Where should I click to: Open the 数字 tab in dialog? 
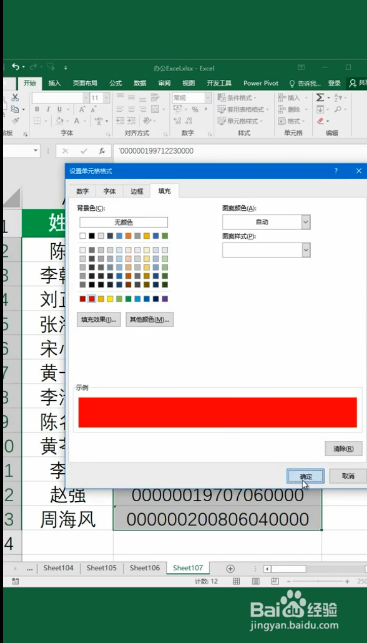point(83,191)
